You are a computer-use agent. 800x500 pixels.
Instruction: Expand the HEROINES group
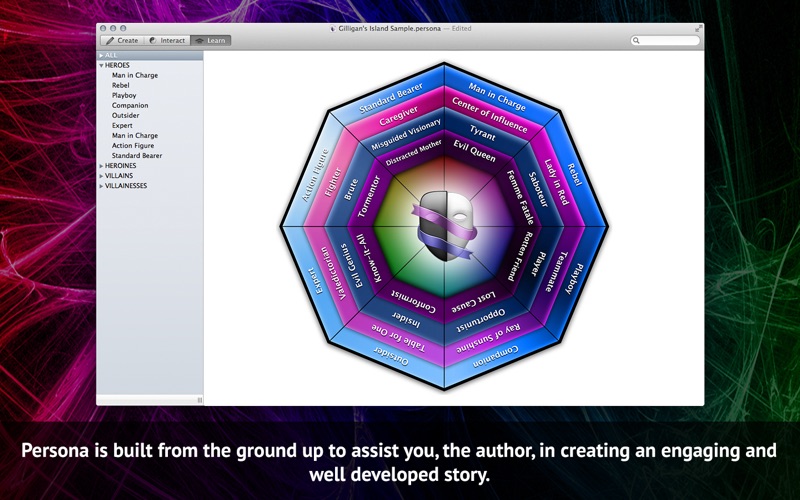pyautogui.click(x=101, y=165)
